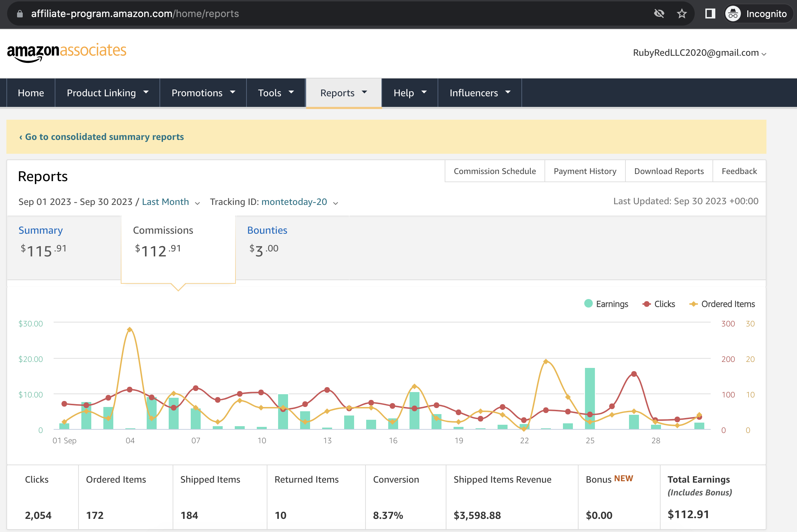Screen dimensions: 797x532
Task: Bookmark this page with the star icon
Action: pyautogui.click(x=682, y=14)
